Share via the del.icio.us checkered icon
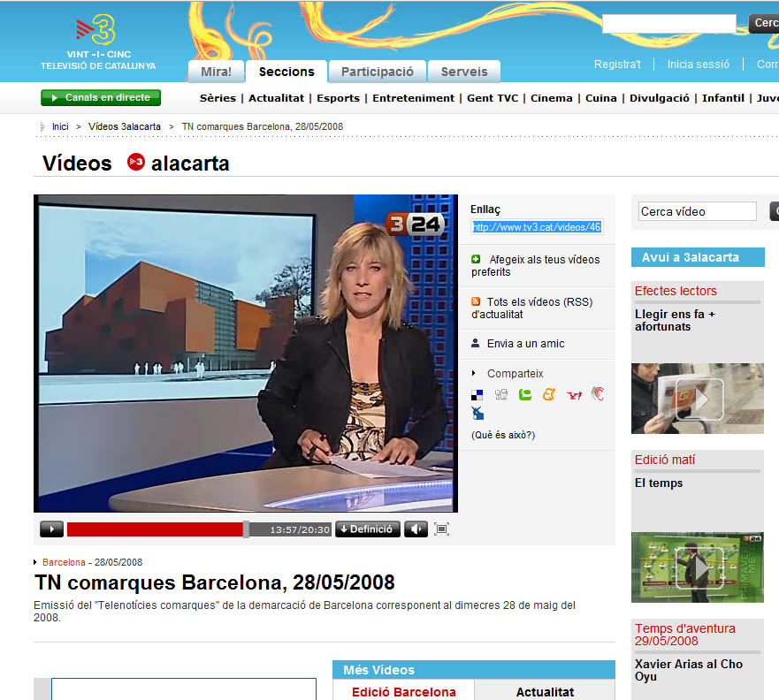This screenshot has width=779, height=700. [x=477, y=395]
